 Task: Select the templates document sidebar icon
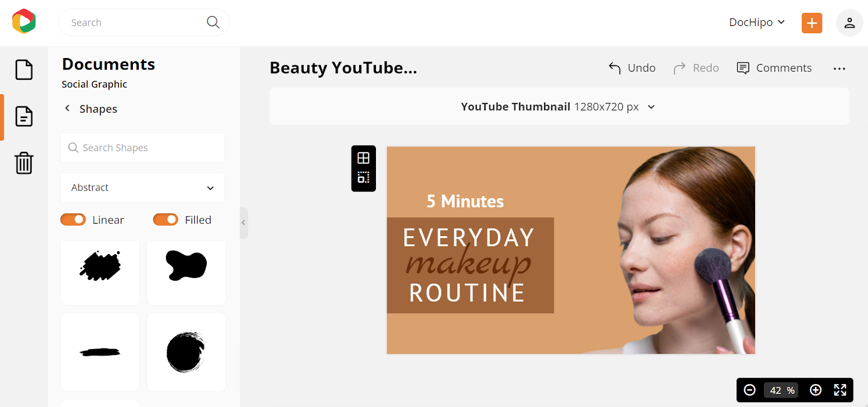24,116
